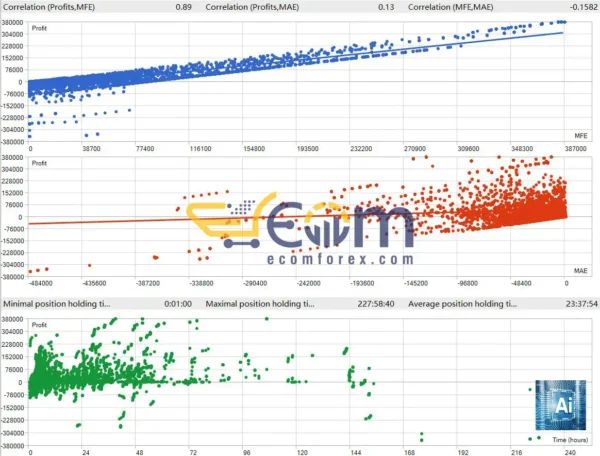Click the 216 hours tick on time axis

coord(517,453)
